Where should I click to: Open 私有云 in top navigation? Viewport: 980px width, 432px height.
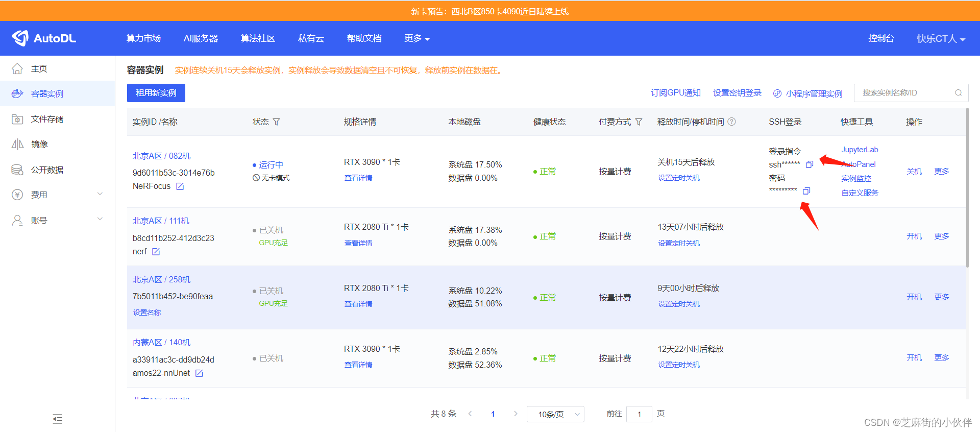pos(311,38)
